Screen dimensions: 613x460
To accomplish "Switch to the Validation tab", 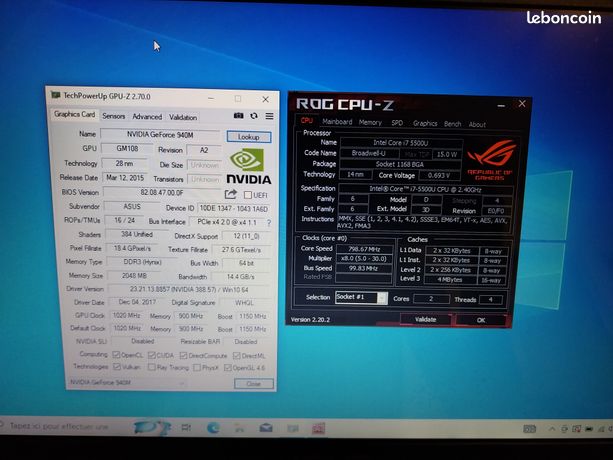I will pyautogui.click(x=183, y=117).
